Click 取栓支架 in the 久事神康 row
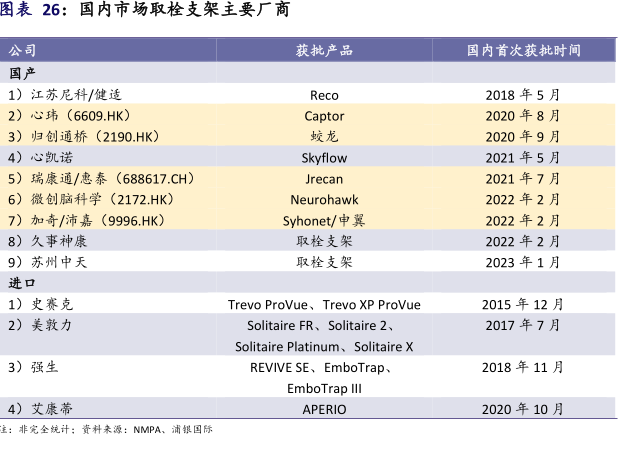620x450 pixels. coord(324,241)
